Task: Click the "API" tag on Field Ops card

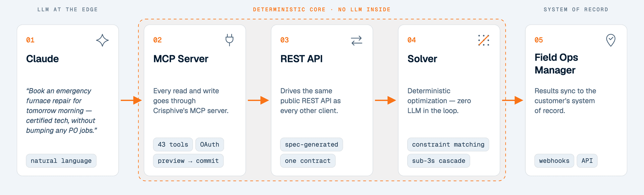Action: click(x=587, y=161)
